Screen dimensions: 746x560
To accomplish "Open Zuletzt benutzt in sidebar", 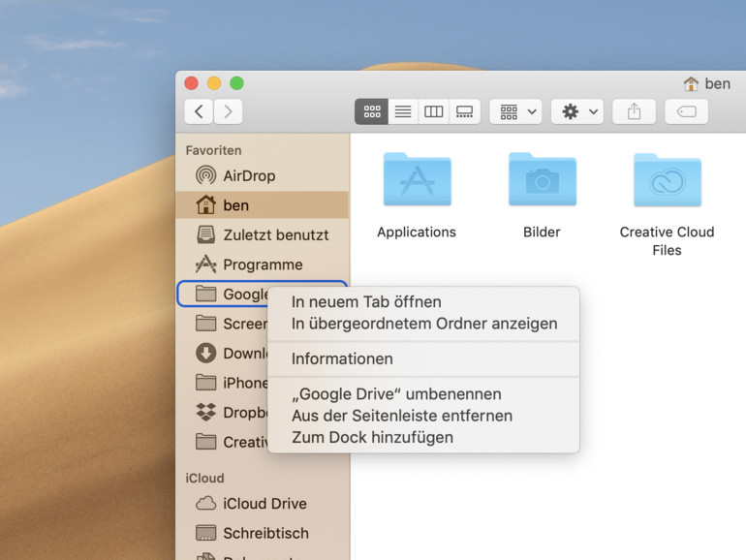I will point(275,234).
